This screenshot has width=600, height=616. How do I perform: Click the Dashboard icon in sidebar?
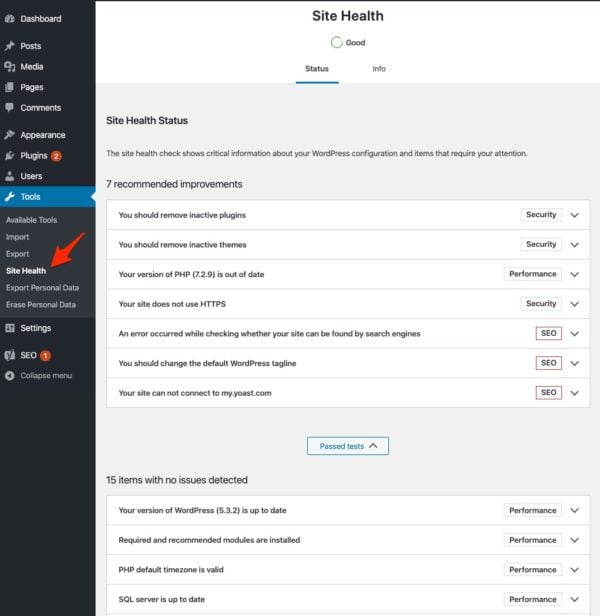click(10, 19)
